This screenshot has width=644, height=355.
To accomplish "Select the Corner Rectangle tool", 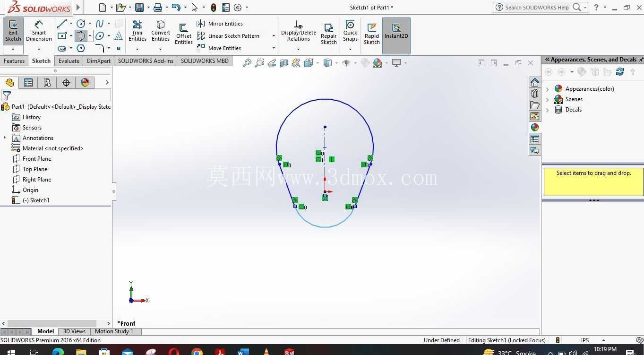I will 62,35.
